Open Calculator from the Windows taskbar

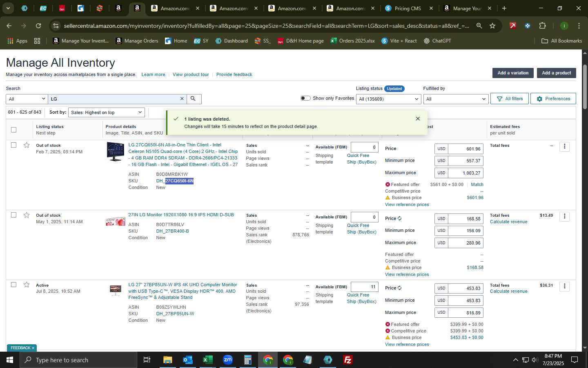point(247,360)
